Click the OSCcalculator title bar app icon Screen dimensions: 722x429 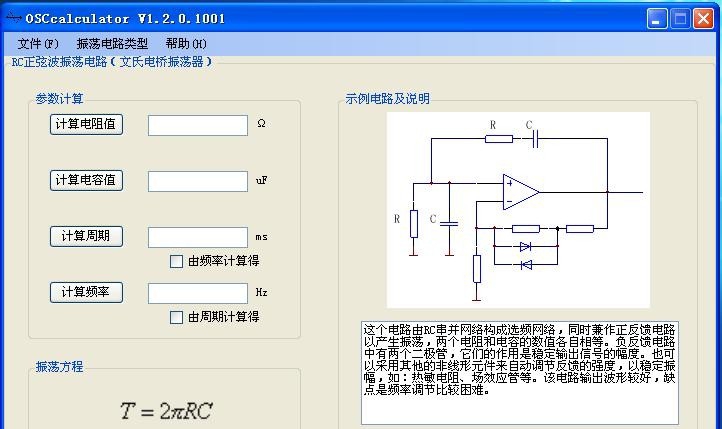(x=14, y=18)
